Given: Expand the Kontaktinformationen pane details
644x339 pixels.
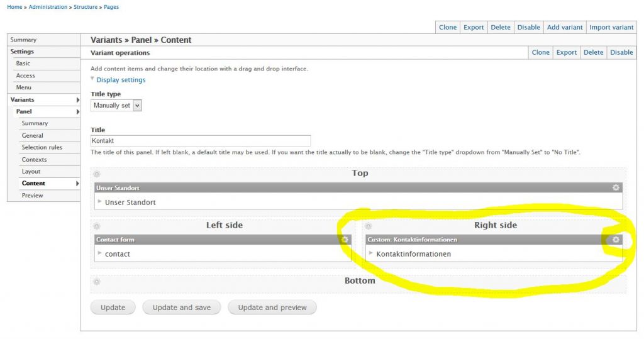Looking at the screenshot, I should click(x=371, y=253).
